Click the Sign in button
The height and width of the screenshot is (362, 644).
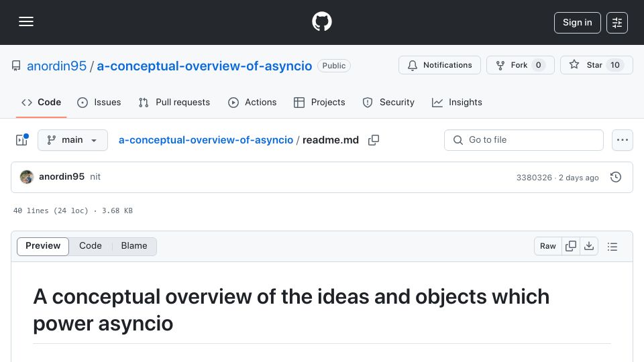tap(577, 23)
